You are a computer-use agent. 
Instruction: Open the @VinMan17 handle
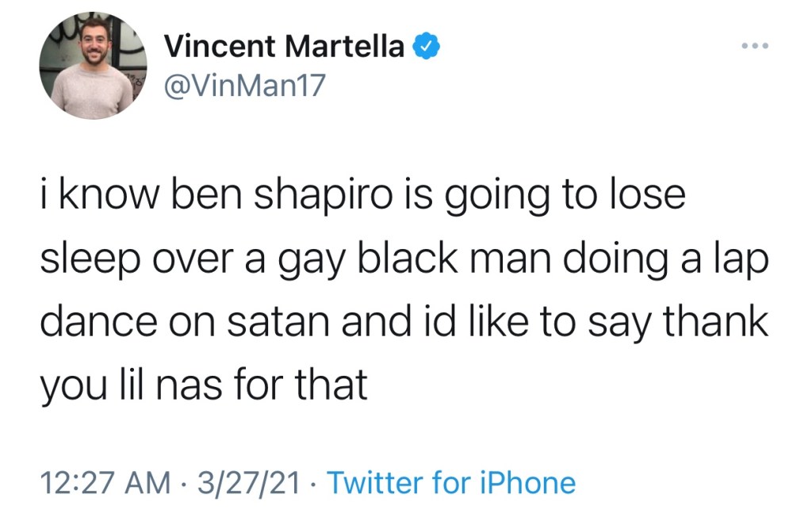pos(245,85)
